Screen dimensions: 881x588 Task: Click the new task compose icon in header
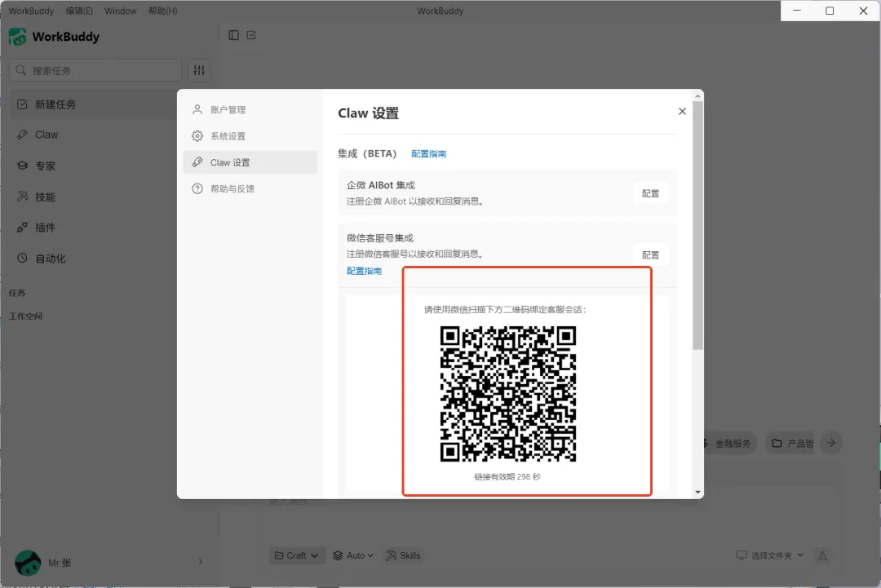(x=251, y=35)
